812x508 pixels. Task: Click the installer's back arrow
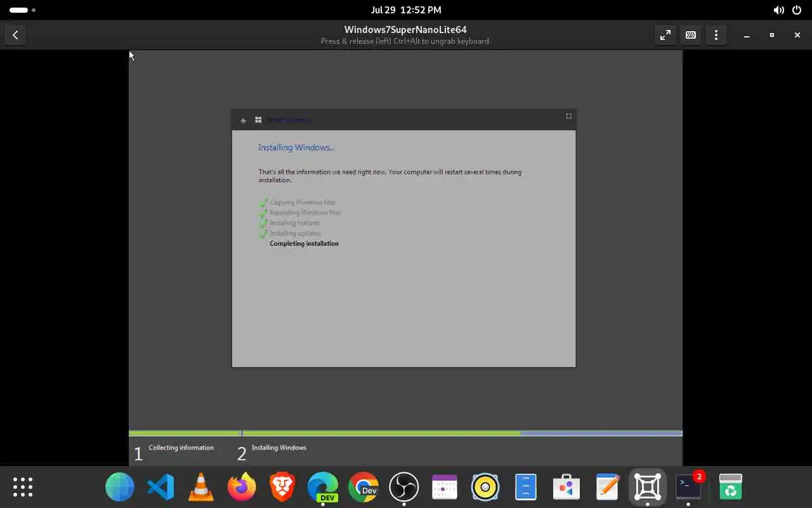(243, 120)
